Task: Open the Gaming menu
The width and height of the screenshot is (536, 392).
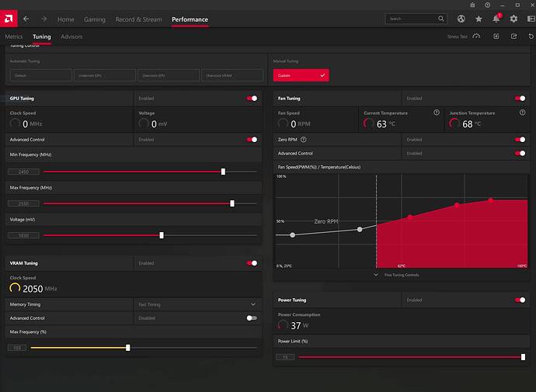Action: (x=94, y=19)
